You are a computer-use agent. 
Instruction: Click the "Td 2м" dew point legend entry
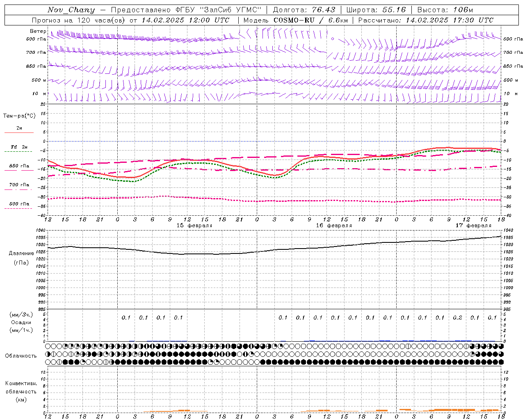[x=19, y=147]
